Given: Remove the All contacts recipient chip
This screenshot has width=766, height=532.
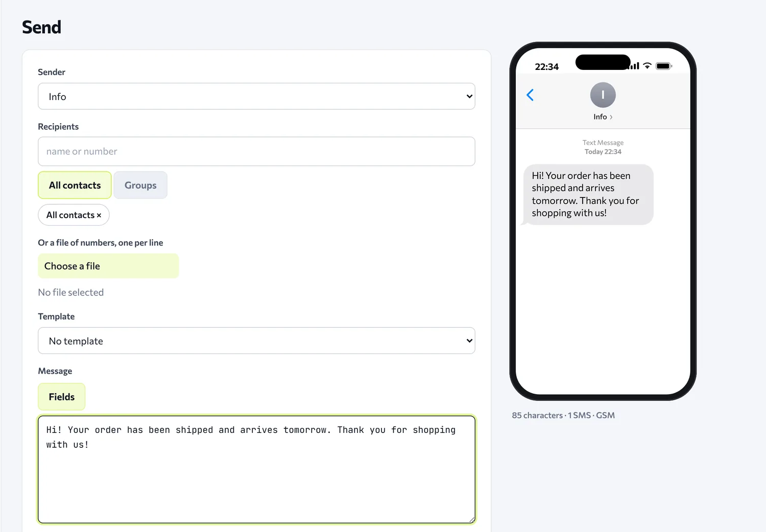Looking at the screenshot, I should click(x=99, y=215).
